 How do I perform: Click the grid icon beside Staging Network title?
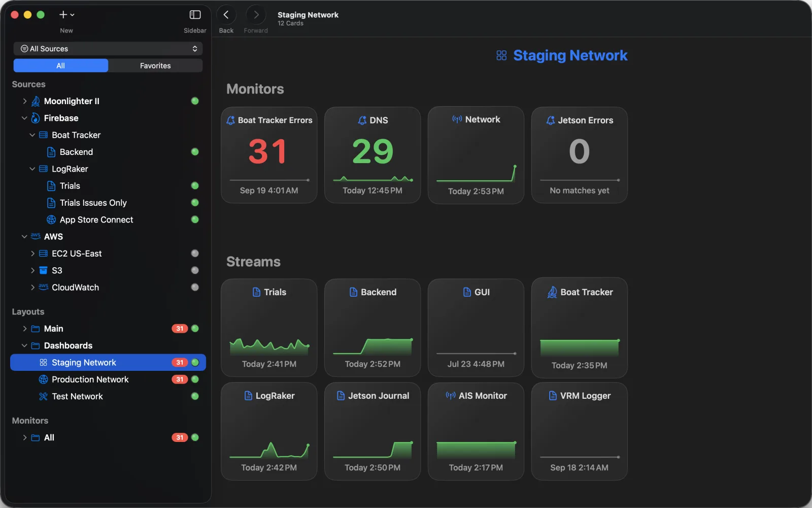(501, 55)
